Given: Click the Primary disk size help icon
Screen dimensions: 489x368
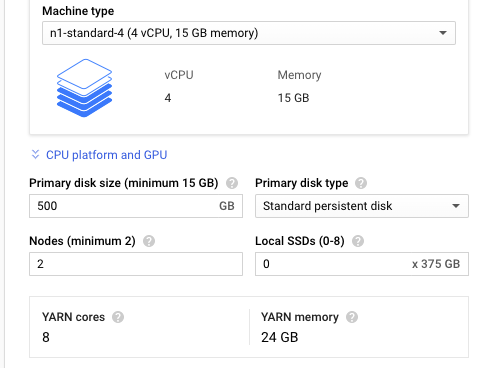Looking at the screenshot, I should point(232,183).
